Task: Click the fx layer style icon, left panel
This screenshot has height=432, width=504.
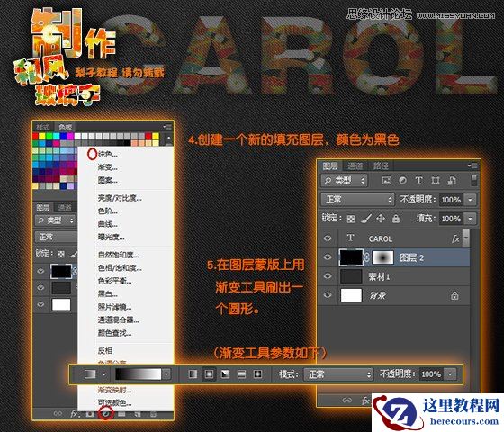Action: click(x=74, y=414)
